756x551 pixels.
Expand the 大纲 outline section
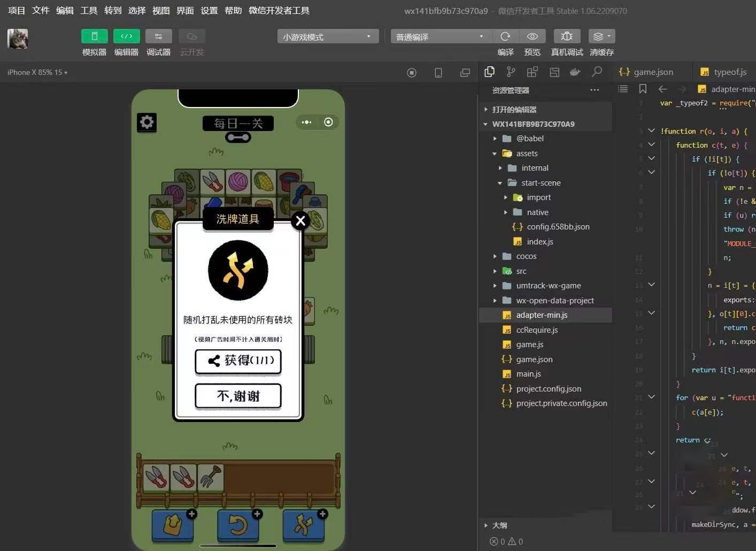[x=545, y=525]
